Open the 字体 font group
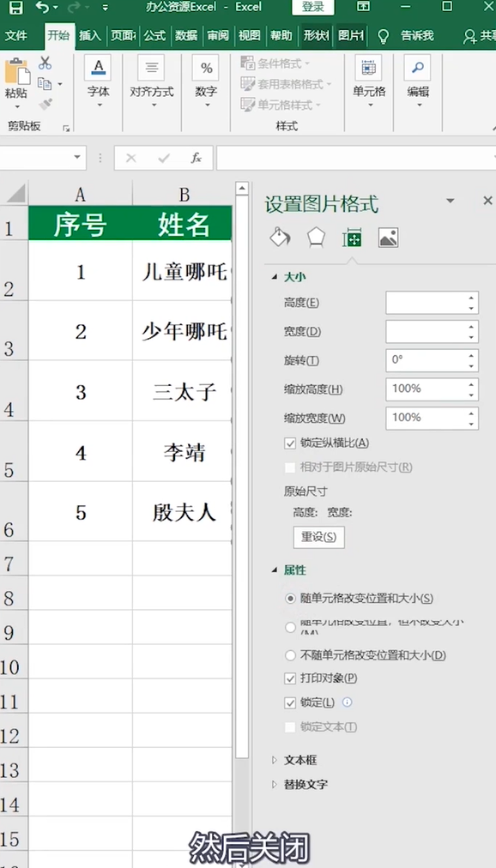This screenshot has width=496, height=868. click(x=98, y=82)
